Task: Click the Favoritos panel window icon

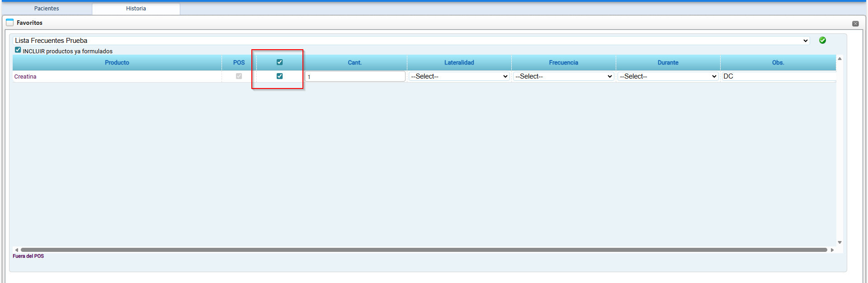Action: (9, 22)
